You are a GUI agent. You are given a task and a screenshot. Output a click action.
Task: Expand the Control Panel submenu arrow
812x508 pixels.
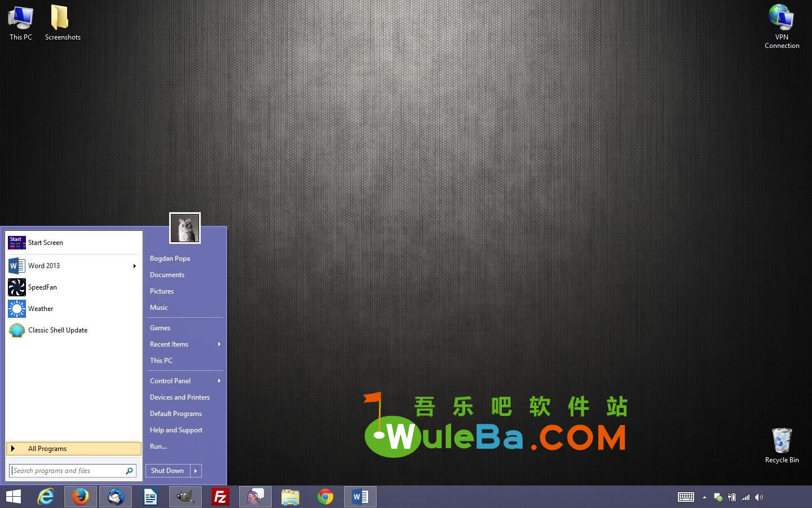pyautogui.click(x=219, y=381)
